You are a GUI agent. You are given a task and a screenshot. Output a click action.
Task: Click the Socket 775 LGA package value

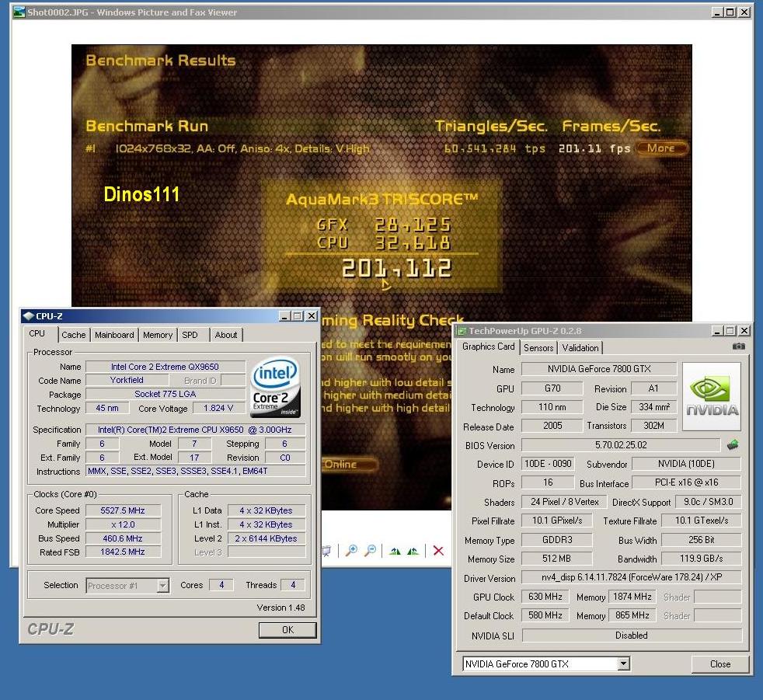(165, 394)
